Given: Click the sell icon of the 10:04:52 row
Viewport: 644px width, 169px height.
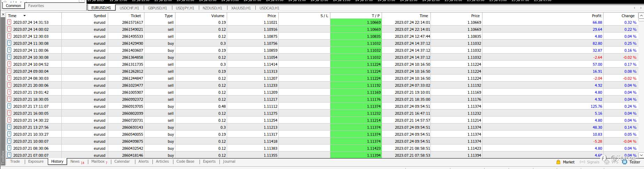Looking at the screenshot, I should click(x=9, y=64).
